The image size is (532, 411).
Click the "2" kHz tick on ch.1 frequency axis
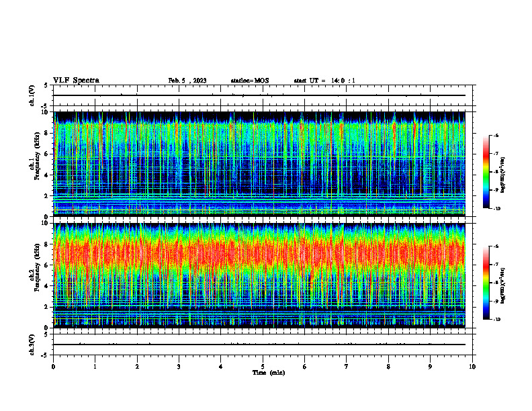46,196
